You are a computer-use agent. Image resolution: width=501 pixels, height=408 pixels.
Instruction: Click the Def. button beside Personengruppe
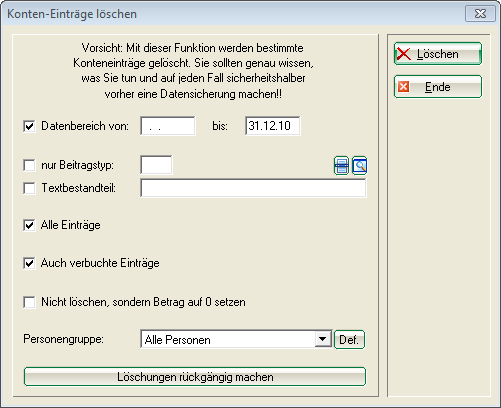pyautogui.click(x=349, y=340)
